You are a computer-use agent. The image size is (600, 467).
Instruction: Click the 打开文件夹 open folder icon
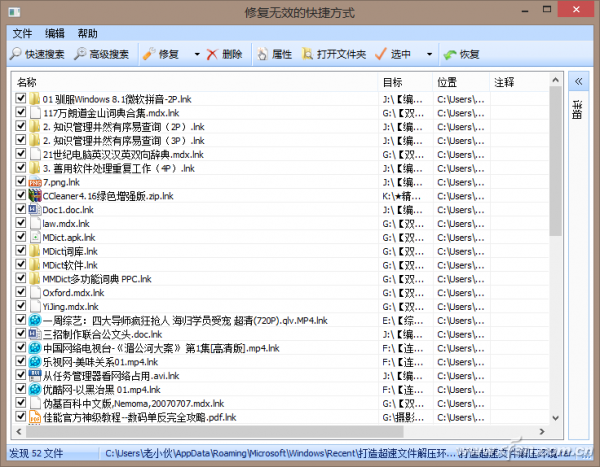(x=309, y=54)
